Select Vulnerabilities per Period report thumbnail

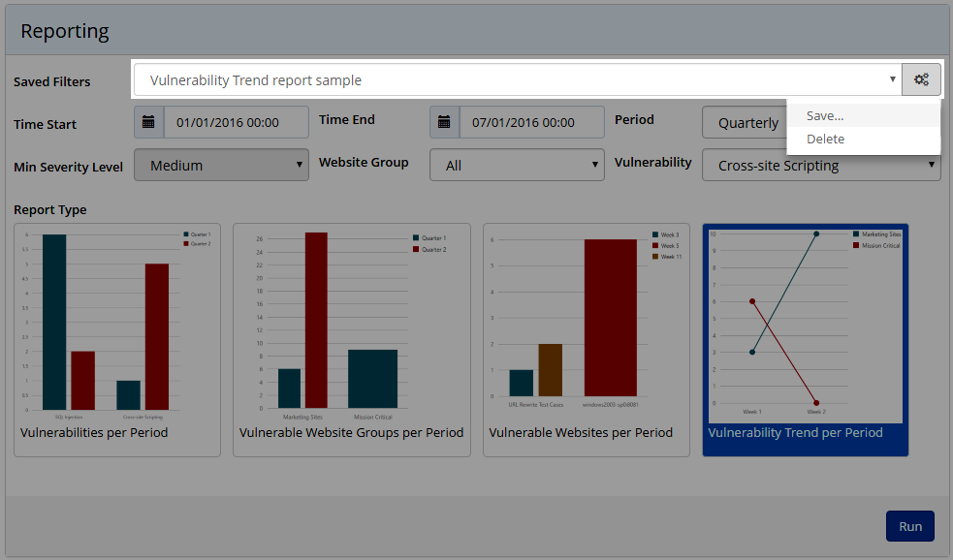point(117,339)
